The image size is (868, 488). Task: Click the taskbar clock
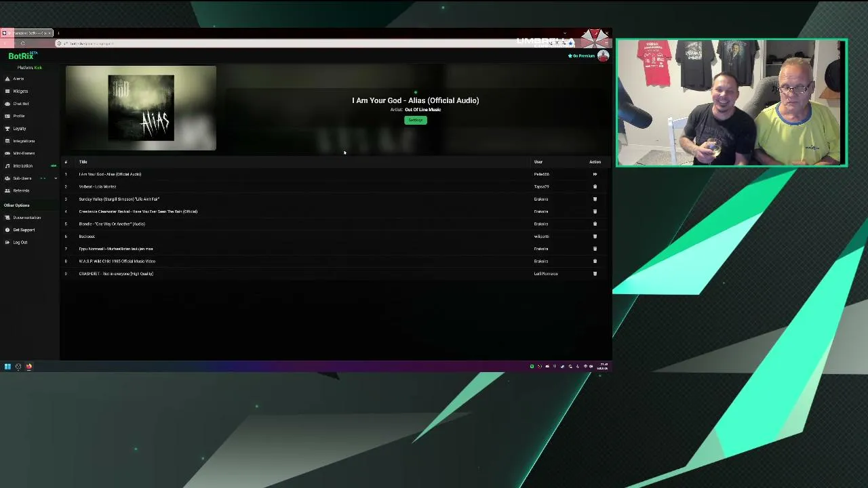[x=603, y=367]
